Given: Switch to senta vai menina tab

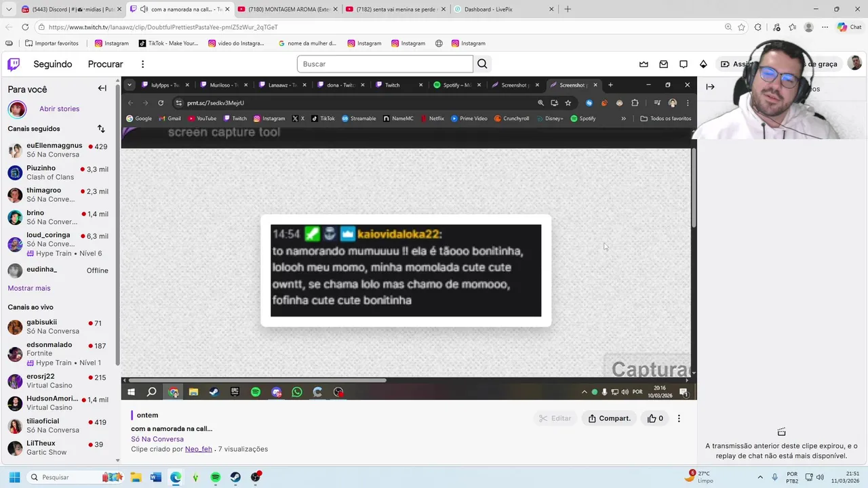Looking at the screenshot, I should (394, 9).
